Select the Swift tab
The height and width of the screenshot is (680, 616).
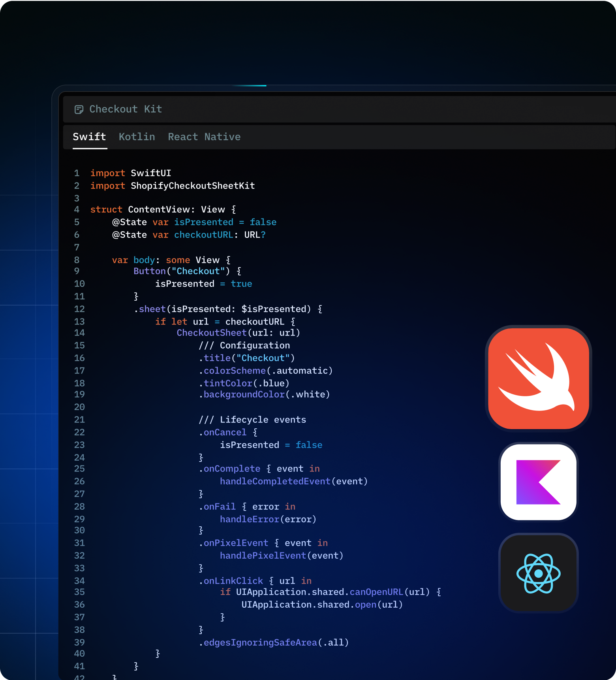(90, 137)
